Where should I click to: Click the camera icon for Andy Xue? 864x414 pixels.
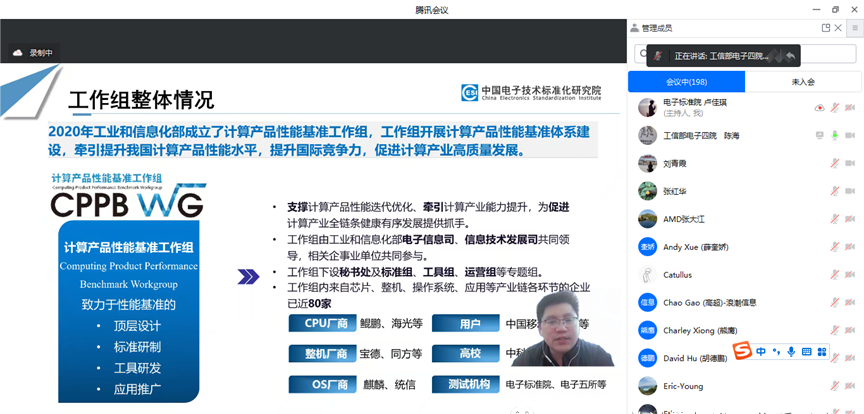[x=850, y=246]
